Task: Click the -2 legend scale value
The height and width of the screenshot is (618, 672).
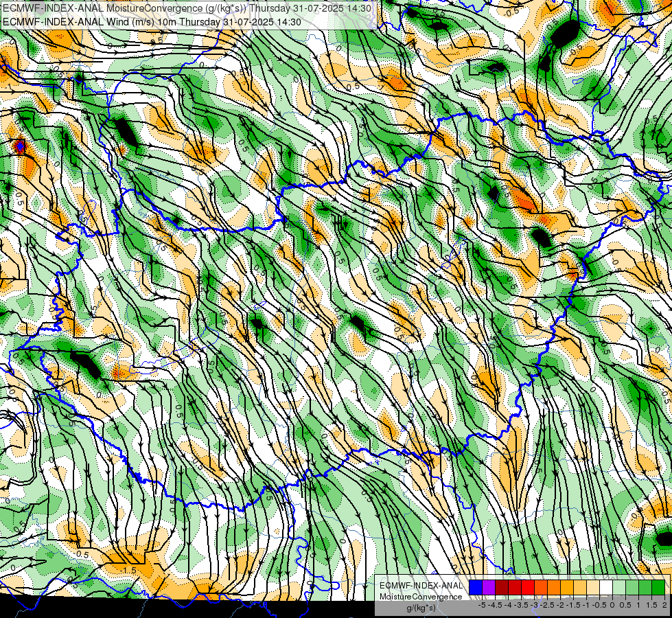Action: point(560,605)
